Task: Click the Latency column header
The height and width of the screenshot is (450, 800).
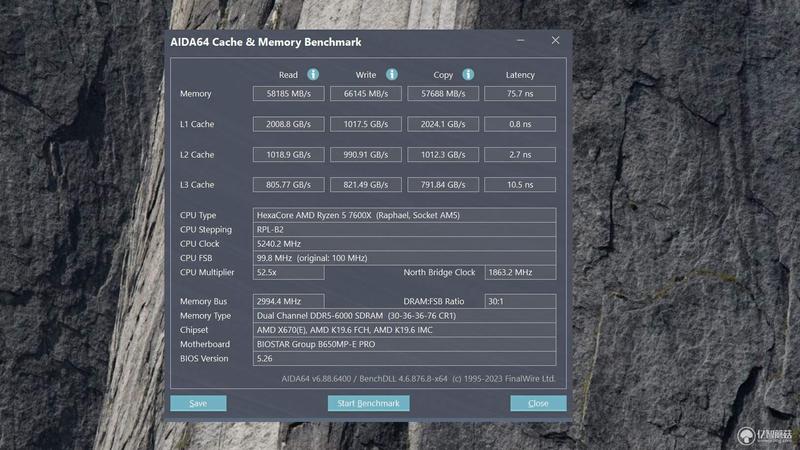Action: click(x=520, y=75)
